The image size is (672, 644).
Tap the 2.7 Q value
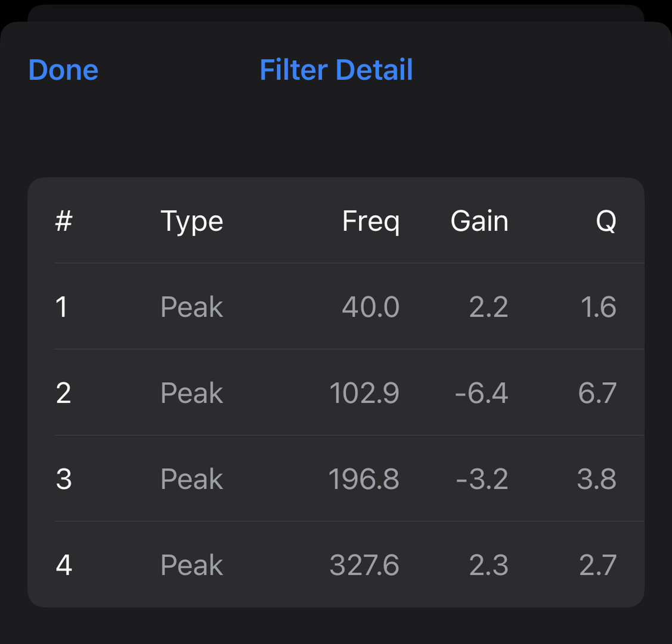(598, 565)
